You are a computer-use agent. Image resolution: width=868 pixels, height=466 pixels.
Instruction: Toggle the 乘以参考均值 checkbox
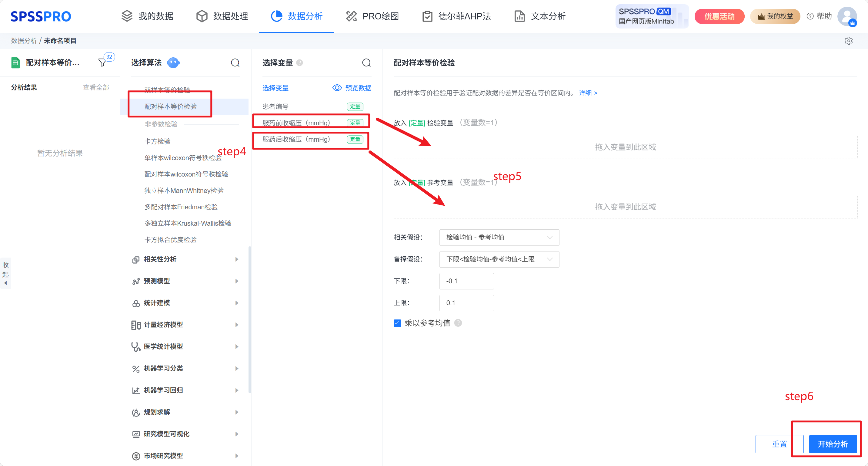tap(398, 323)
